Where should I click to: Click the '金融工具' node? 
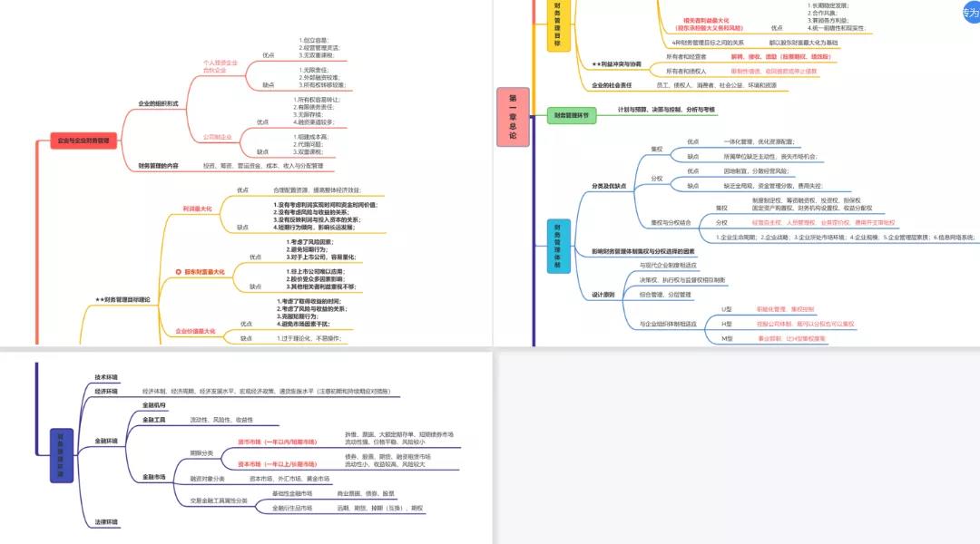pos(153,420)
